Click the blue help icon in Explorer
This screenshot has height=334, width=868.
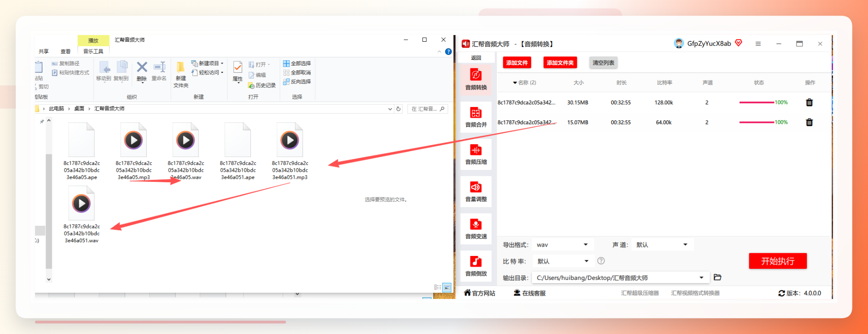[448, 52]
